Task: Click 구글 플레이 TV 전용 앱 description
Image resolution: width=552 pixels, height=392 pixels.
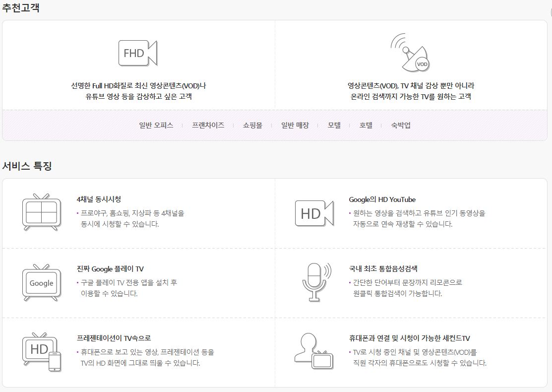Action: 129,282
